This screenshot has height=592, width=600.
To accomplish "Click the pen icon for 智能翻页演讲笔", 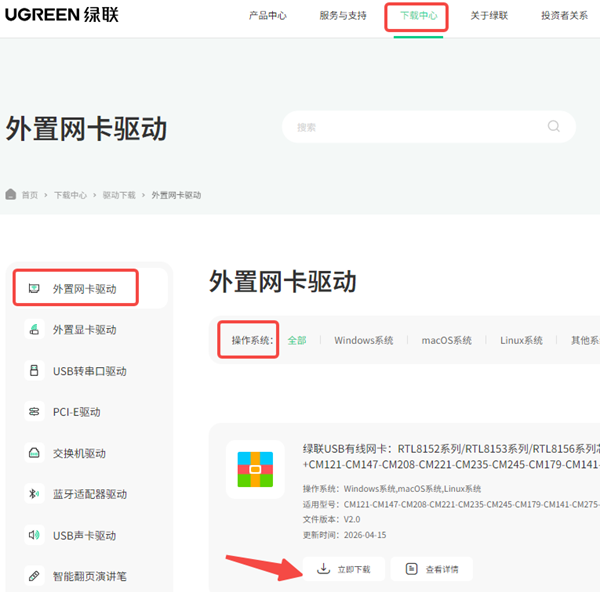I will 34,576.
